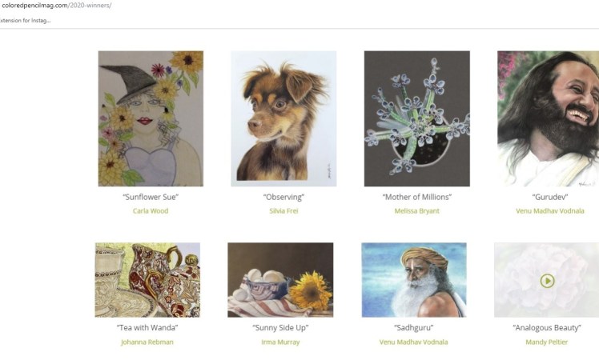
Task: Open Silvia Frei's artist link
Action: pyautogui.click(x=283, y=210)
